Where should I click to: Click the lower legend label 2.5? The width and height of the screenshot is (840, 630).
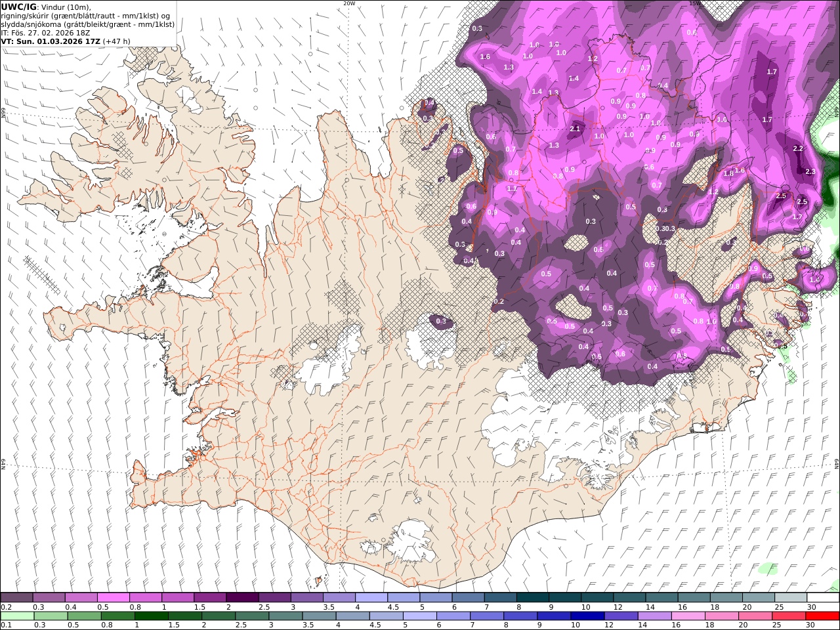[241, 625]
